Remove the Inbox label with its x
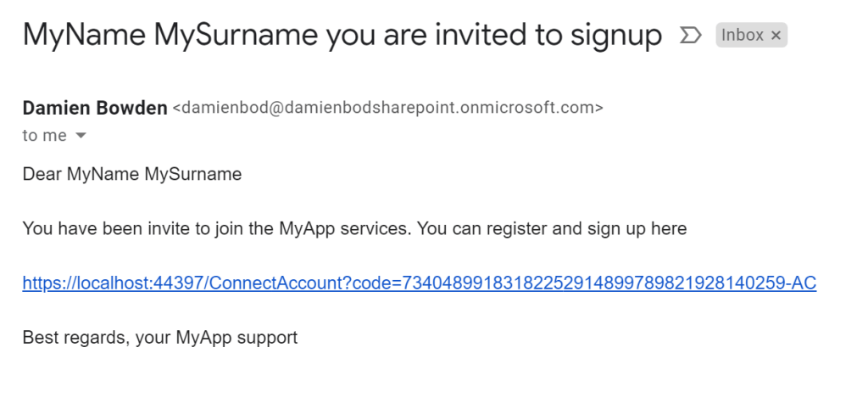Image resolution: width=868 pixels, height=398 pixels. pos(776,36)
